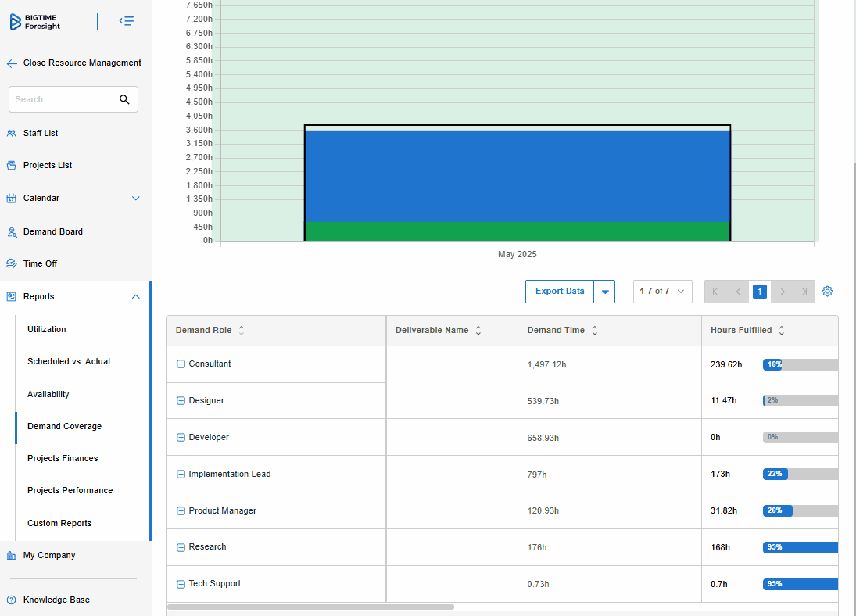Image resolution: width=856 pixels, height=616 pixels.
Task: Click the Demand Time value 1,497.12h
Action: tap(546, 365)
